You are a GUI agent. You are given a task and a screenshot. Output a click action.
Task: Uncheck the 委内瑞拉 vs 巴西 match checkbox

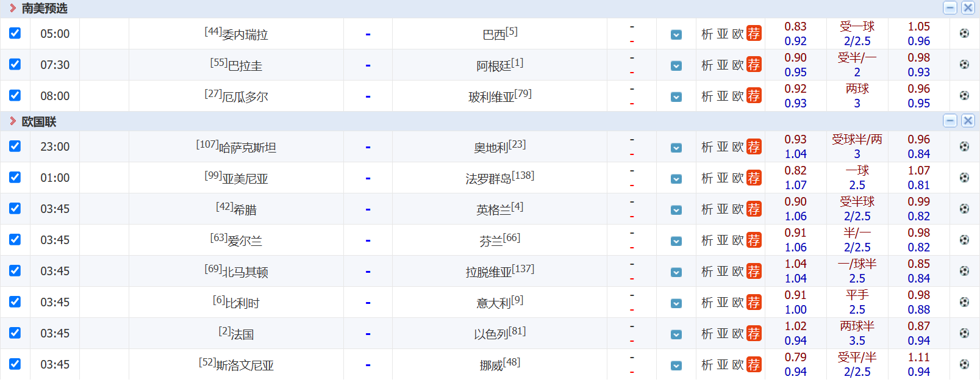[15, 33]
